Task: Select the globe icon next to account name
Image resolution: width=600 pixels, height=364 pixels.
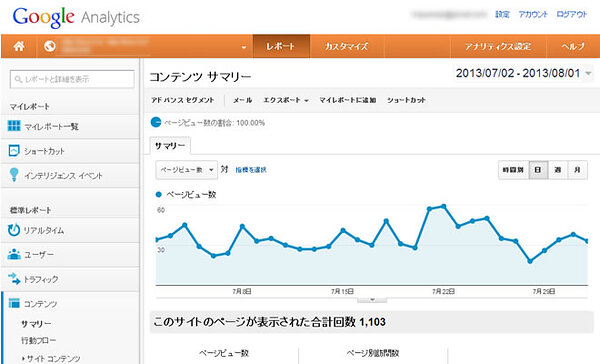Action: coord(50,46)
